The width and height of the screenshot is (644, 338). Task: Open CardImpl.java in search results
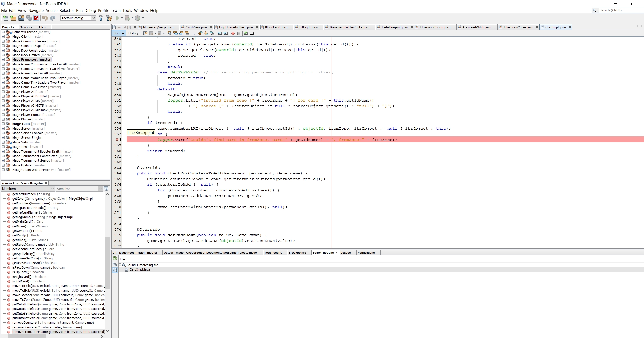139,270
